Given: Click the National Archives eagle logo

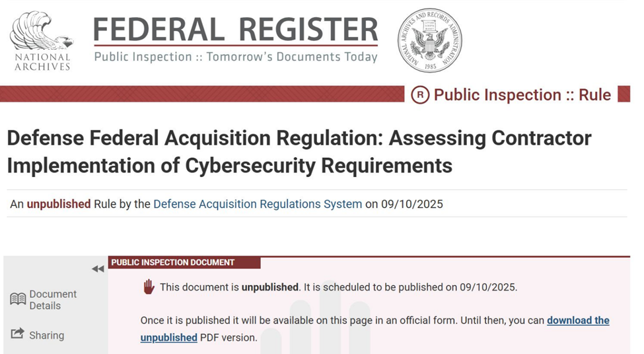Looking at the screenshot, I should pyautogui.click(x=42, y=41).
